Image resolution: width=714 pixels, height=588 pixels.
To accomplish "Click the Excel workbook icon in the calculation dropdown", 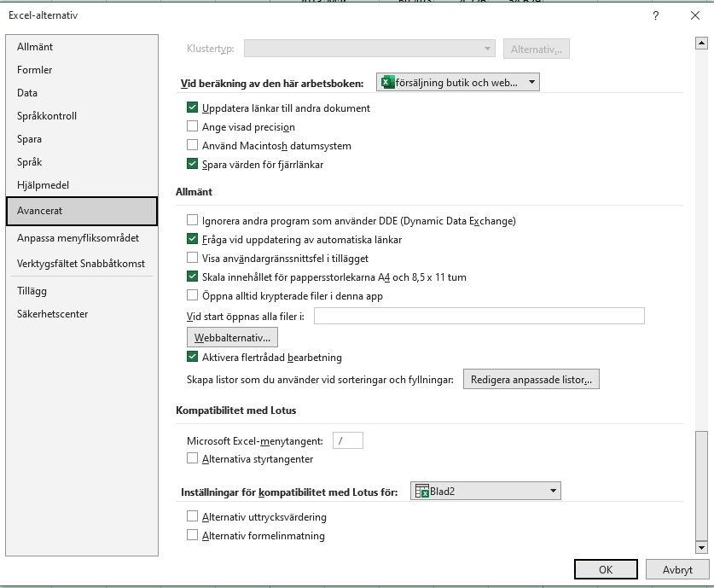I will 387,83.
